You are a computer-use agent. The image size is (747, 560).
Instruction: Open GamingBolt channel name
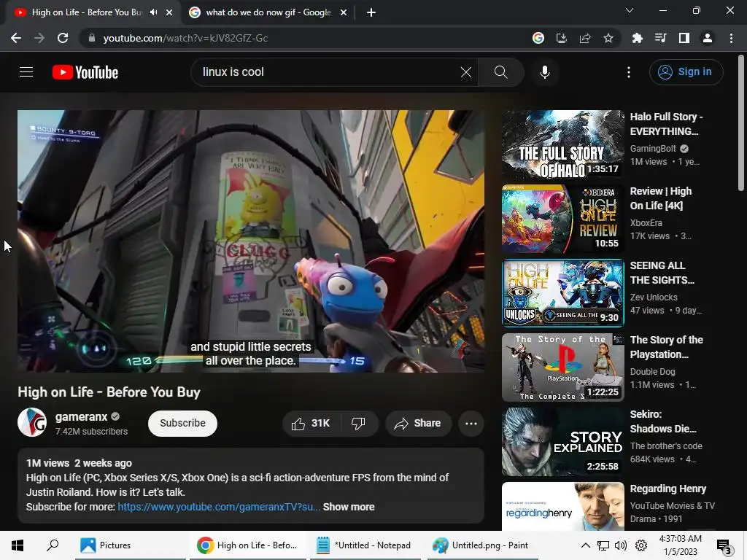coord(653,149)
